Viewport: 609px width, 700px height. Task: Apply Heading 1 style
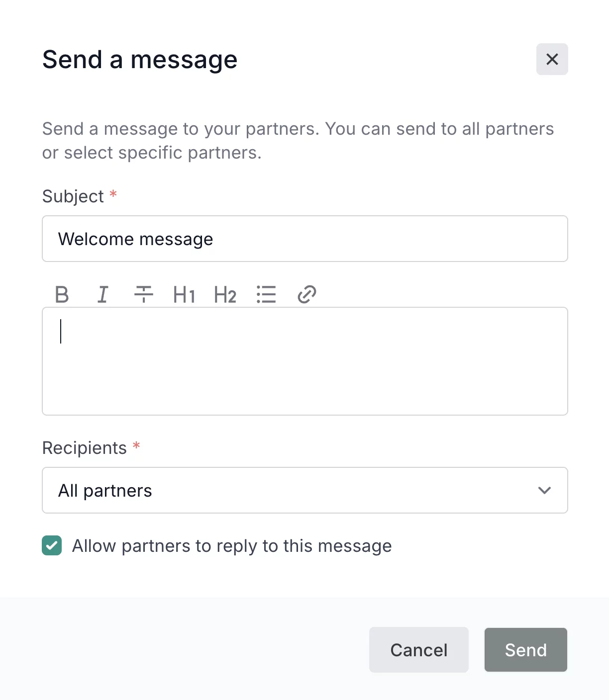184,295
